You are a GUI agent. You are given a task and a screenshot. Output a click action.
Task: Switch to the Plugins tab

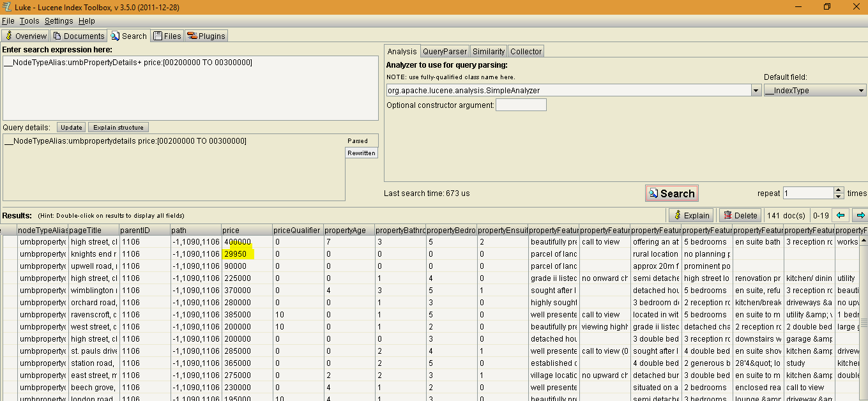pyautogui.click(x=206, y=36)
